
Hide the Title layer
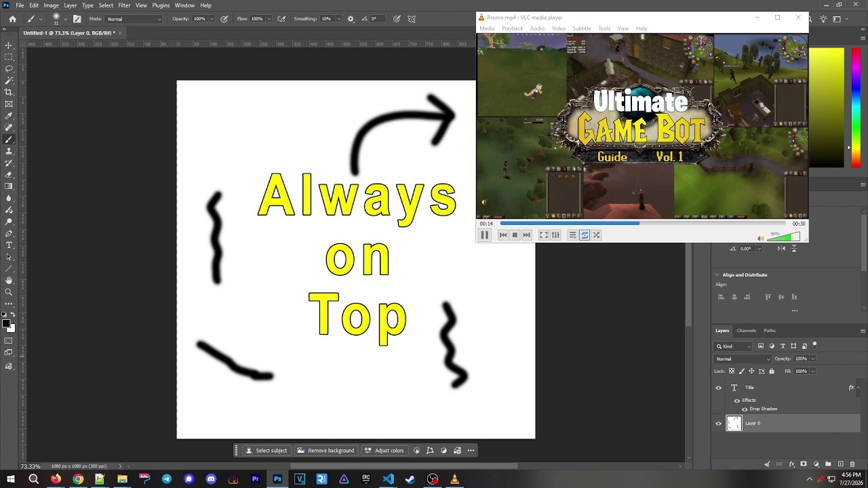tap(719, 388)
